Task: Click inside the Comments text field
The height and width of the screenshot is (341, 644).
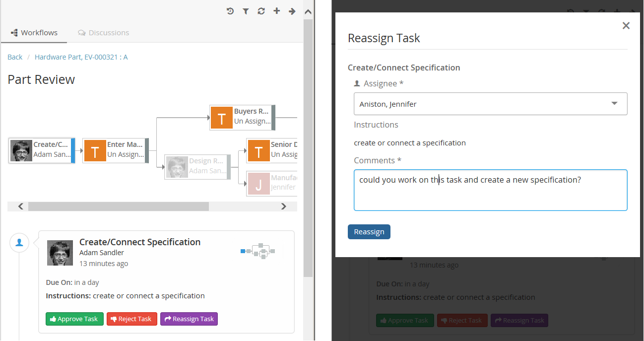Action: [x=490, y=190]
